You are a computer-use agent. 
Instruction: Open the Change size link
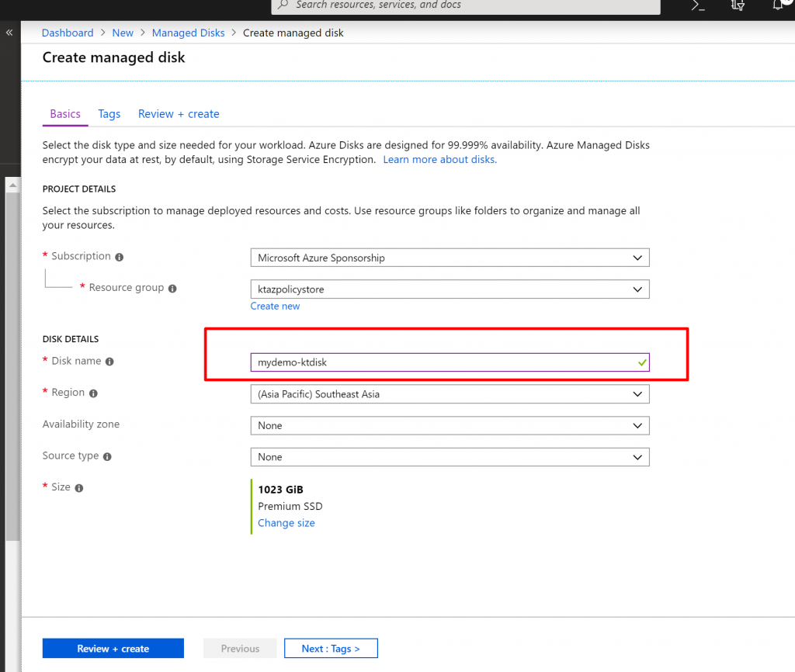(286, 523)
